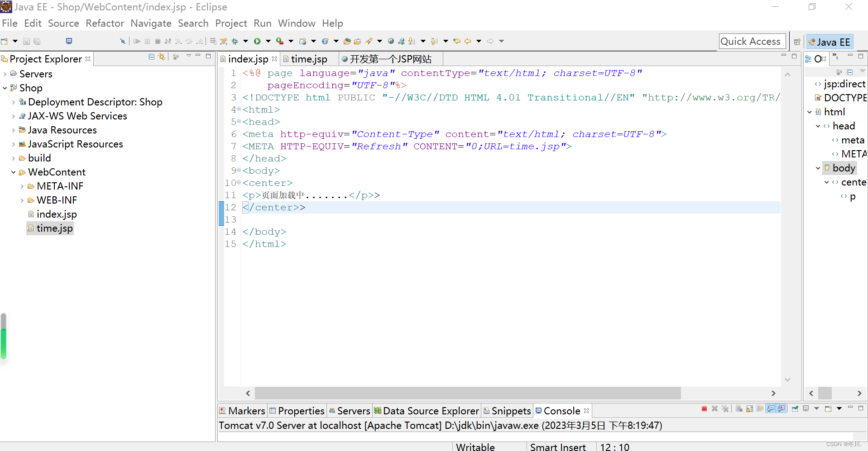Switch to the time.jsp editor tab
Image resolution: width=868 pixels, height=451 pixels.
(x=309, y=59)
